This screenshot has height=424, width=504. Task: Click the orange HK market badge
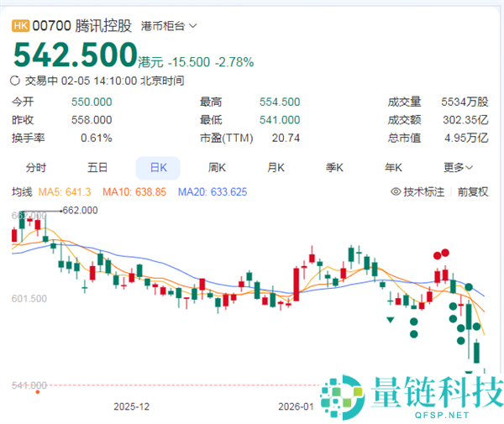coord(20,26)
